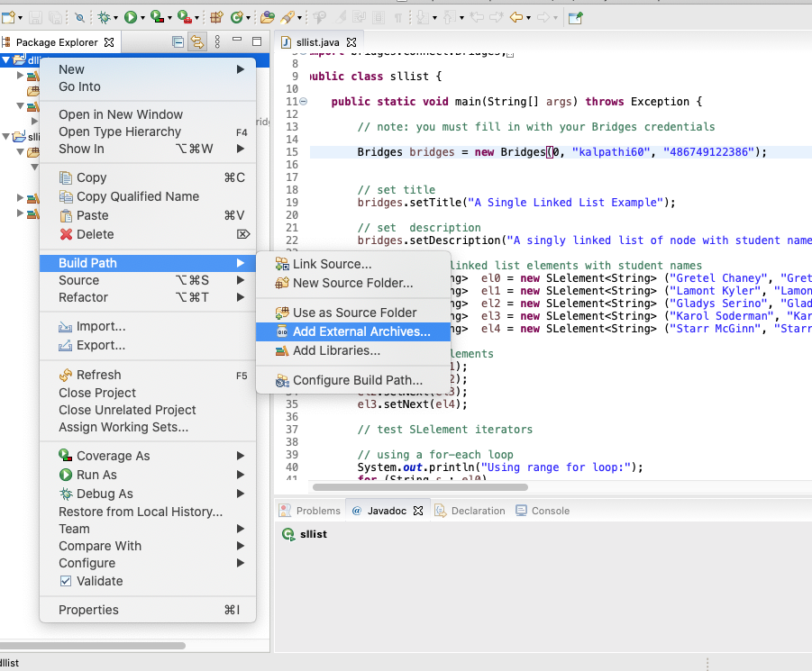Open Properties from context menu
The height and width of the screenshot is (671, 812).
coord(148,610)
